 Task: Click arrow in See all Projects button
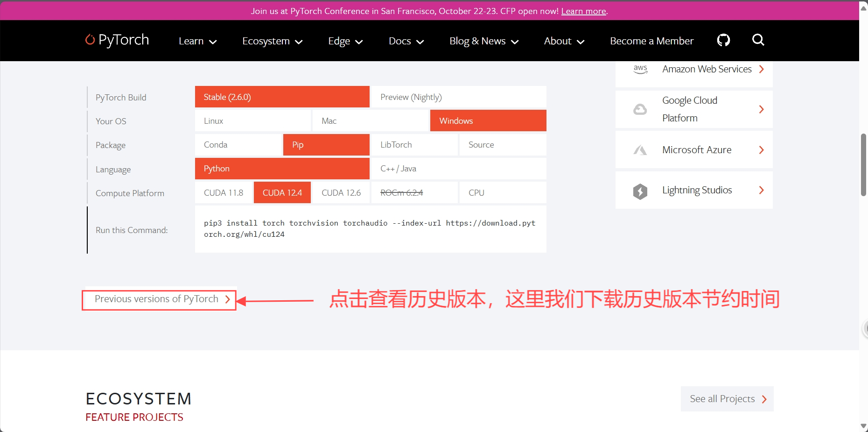point(764,399)
